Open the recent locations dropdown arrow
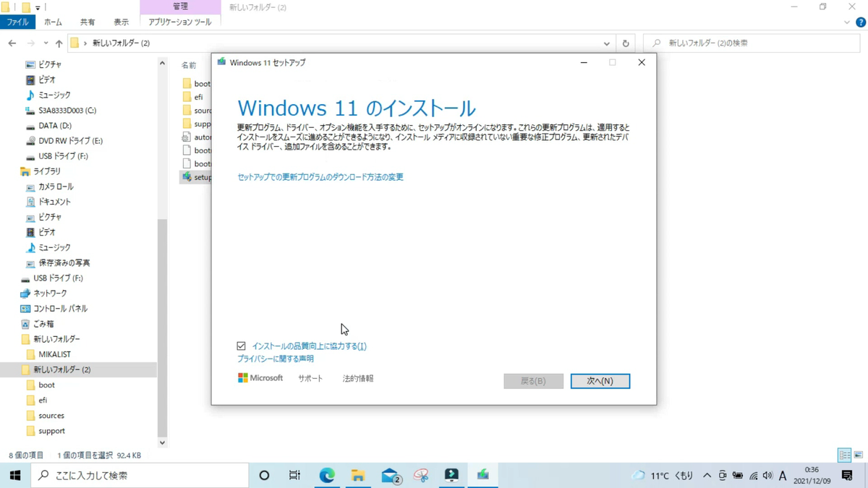Viewport: 868px width, 488px height. coord(46,43)
